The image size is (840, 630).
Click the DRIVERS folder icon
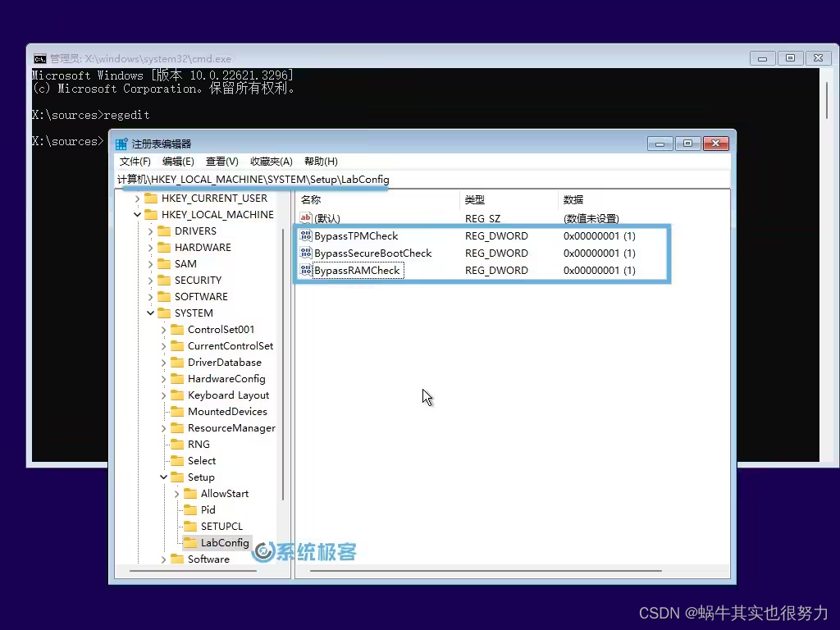click(x=164, y=231)
